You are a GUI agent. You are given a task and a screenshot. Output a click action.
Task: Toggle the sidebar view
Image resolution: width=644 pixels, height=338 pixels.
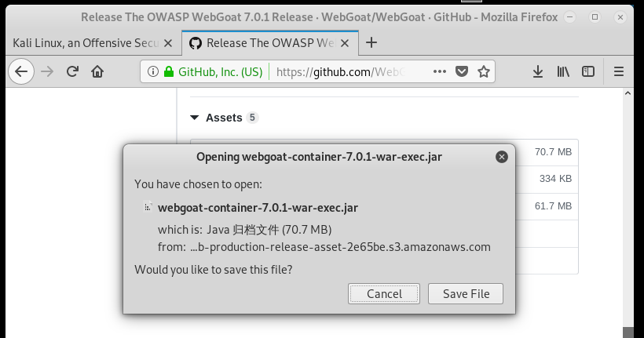588,72
